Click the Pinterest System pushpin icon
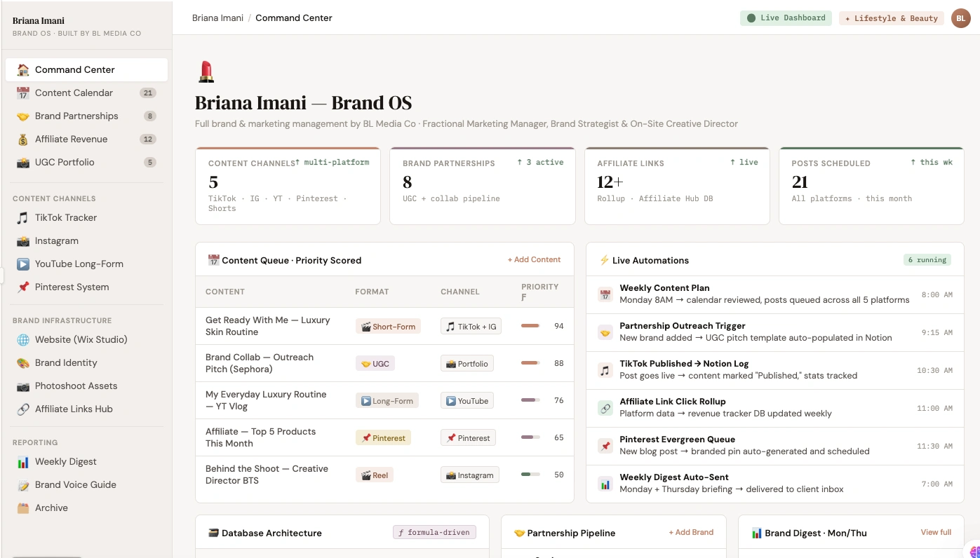This screenshot has width=980, height=558. 23,287
